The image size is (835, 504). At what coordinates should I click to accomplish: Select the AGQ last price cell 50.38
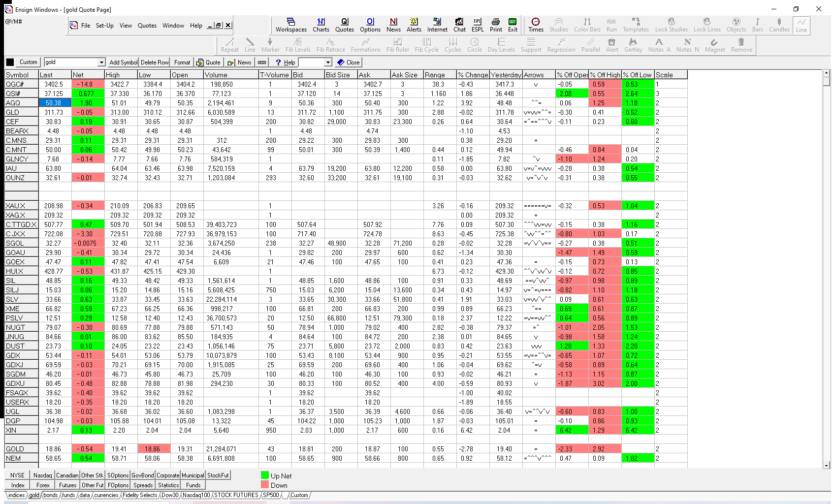[x=55, y=103]
